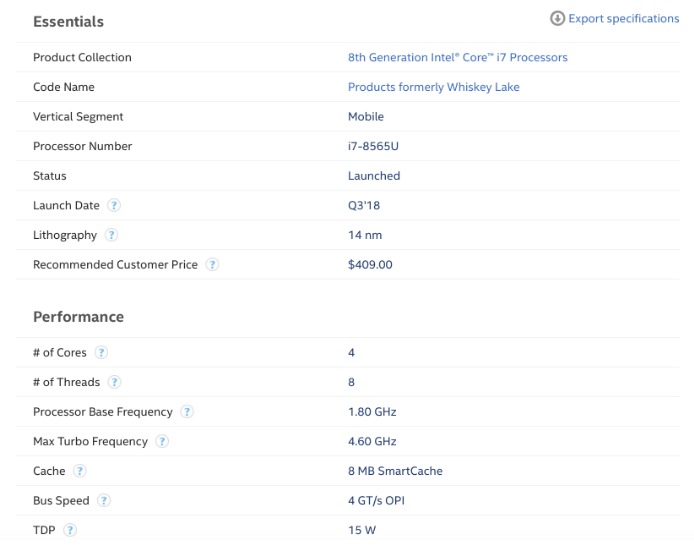This screenshot has height=545, width=694.
Task: Open help icon beside Recommended Customer Price
Action: [x=212, y=265]
